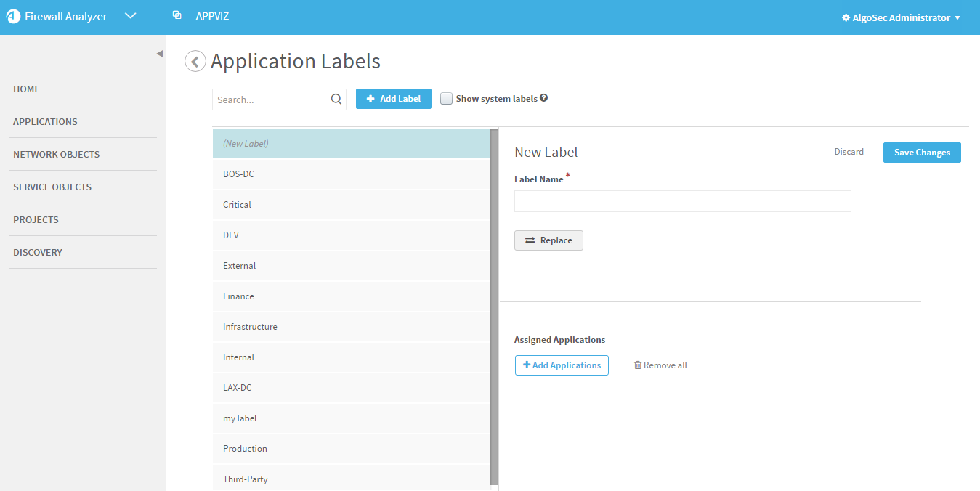Collapse the left sidebar with arrow

tap(159, 54)
